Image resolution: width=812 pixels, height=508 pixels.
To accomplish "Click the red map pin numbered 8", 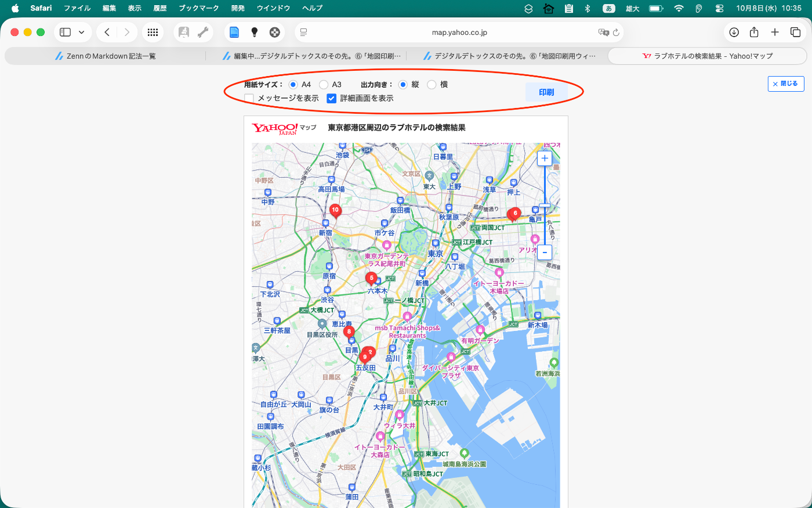I will 349,332.
